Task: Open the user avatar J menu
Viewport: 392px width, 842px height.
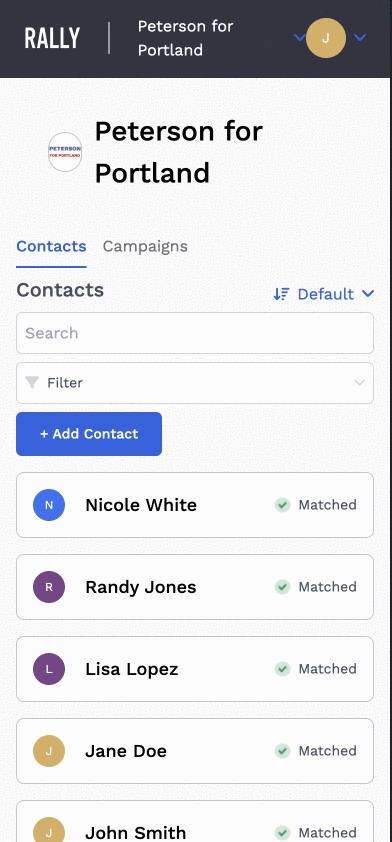Action: tap(325, 38)
